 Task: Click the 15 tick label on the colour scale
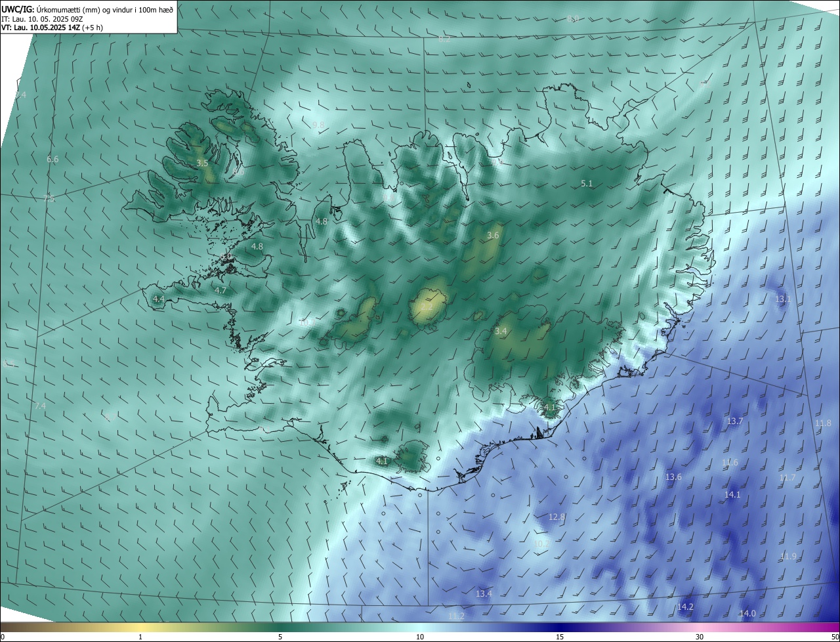[x=560, y=637]
